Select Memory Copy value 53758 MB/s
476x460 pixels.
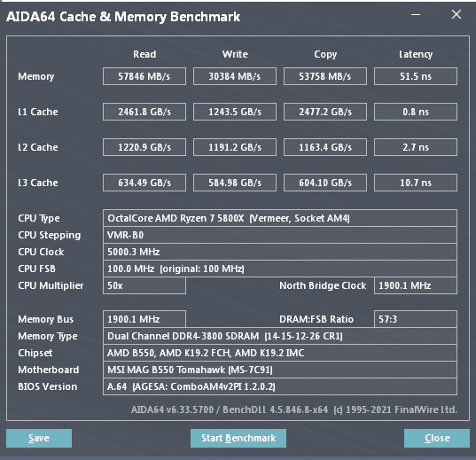tap(325, 76)
